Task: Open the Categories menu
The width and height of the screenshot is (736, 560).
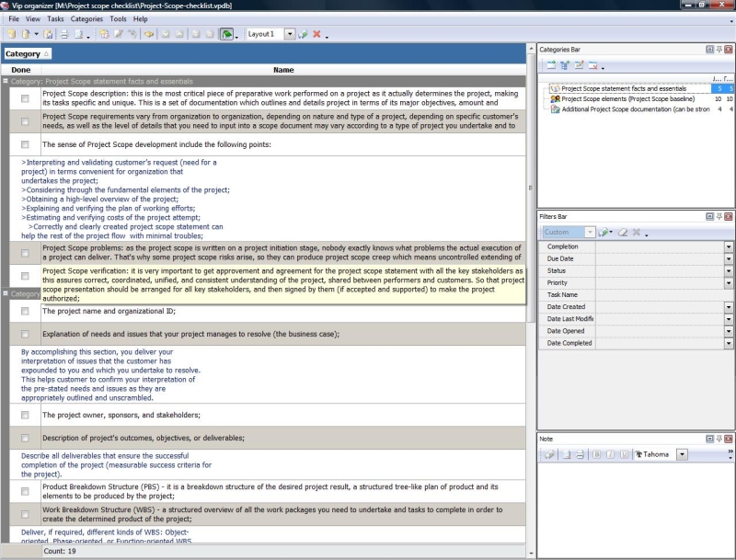Action: (x=86, y=18)
